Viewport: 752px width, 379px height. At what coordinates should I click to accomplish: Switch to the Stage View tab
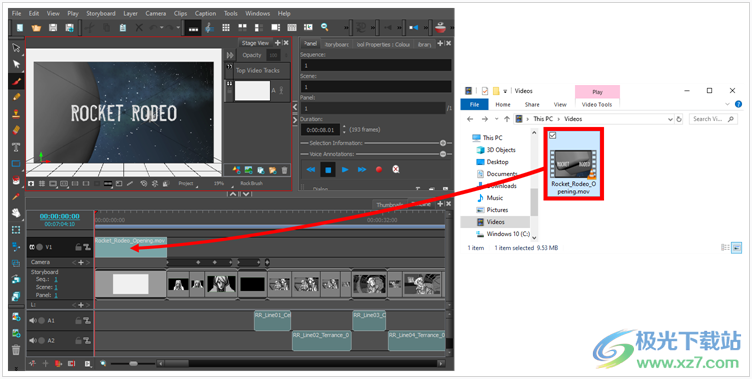coord(255,43)
